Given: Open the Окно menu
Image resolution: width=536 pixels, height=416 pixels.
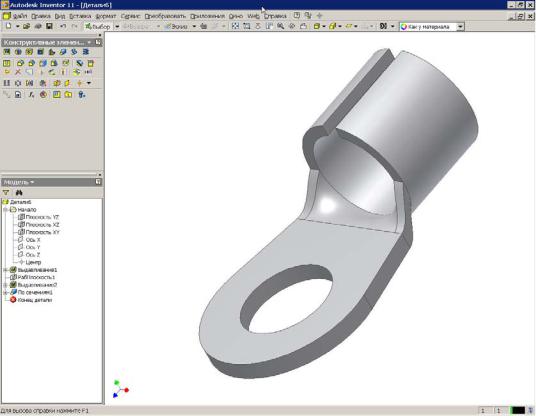Looking at the screenshot, I should [x=236, y=16].
